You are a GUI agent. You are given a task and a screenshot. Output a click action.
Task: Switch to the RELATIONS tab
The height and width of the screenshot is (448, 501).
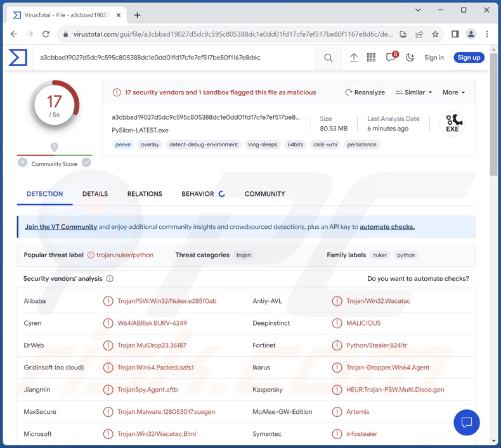[145, 194]
